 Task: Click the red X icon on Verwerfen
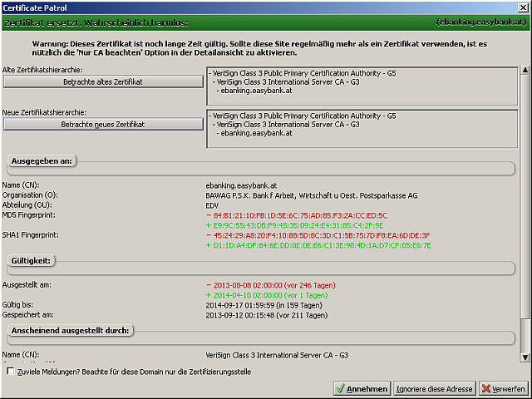(x=486, y=389)
